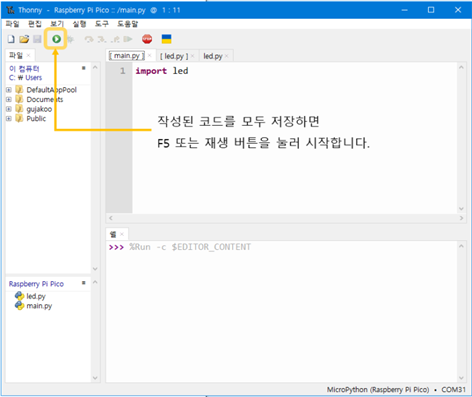Click inside the code editor at import led
Screen dimensions: 472x397
(x=162, y=71)
